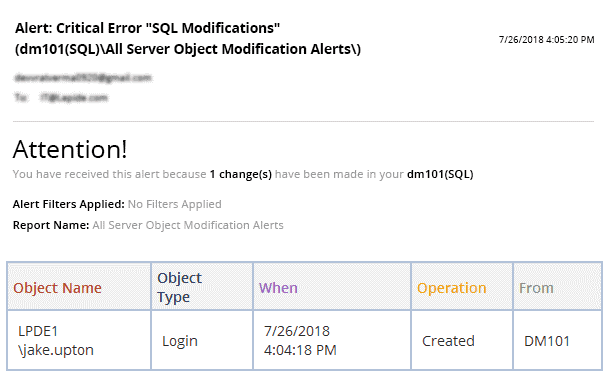612x382 pixels.
Task: Select the Login object type cell
Action: (202, 340)
